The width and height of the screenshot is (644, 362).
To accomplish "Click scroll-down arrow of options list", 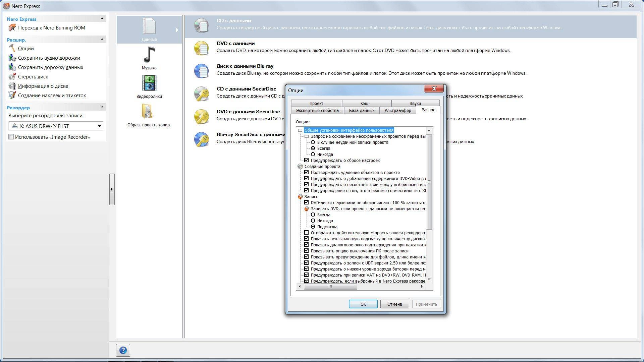I will tap(429, 280).
